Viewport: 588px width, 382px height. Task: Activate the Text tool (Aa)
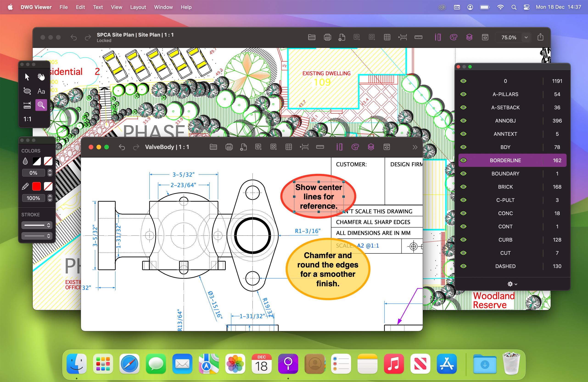pyautogui.click(x=41, y=91)
